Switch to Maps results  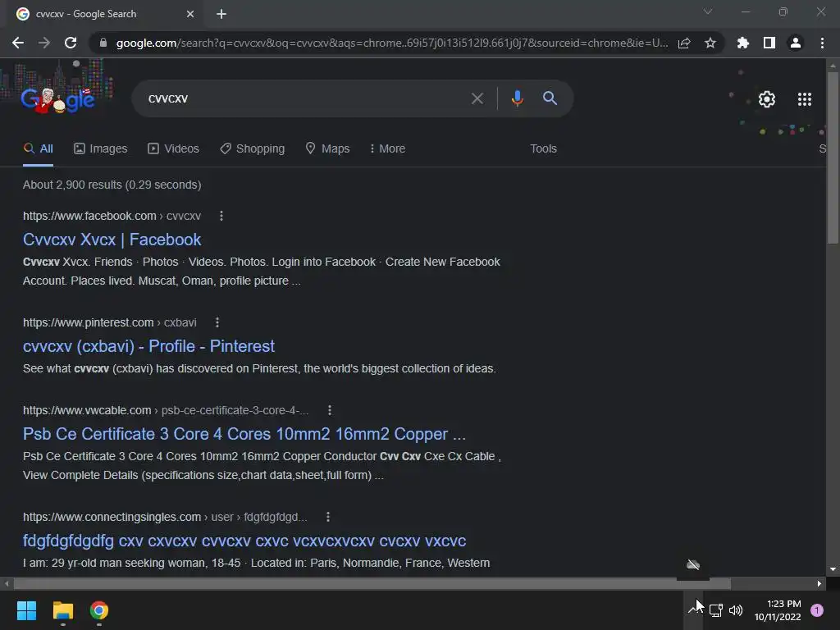coord(327,148)
